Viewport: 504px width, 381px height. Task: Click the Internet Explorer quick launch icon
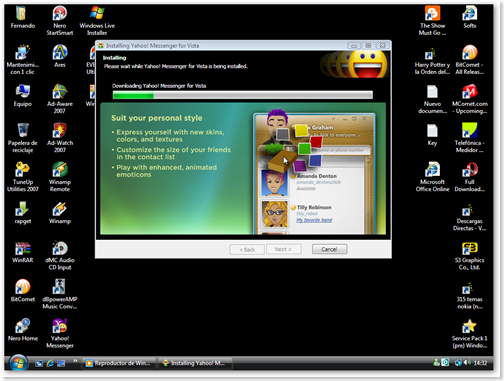[50, 363]
